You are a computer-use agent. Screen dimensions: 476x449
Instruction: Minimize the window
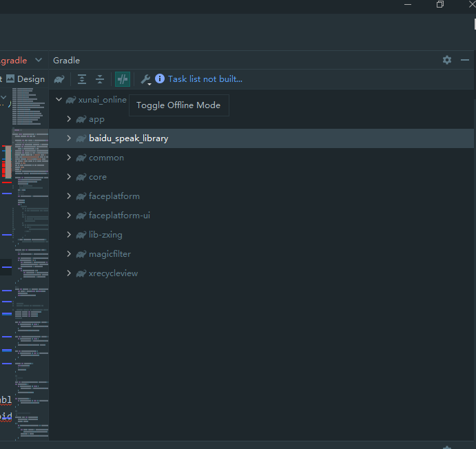pyautogui.click(x=408, y=5)
